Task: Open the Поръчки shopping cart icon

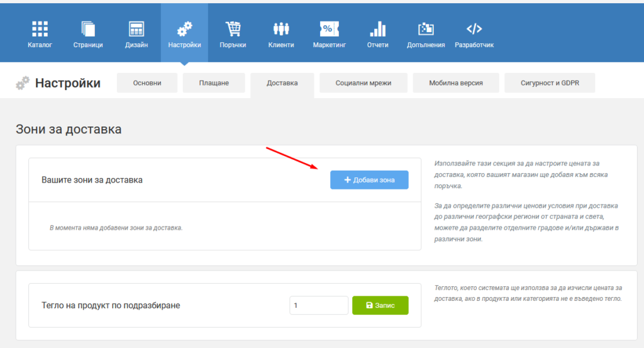Action: (233, 29)
